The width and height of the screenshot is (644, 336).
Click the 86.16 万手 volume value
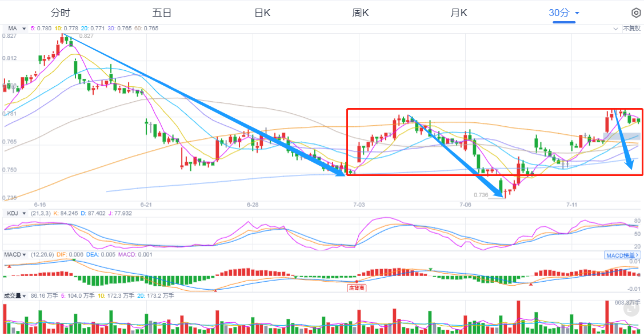click(45, 296)
